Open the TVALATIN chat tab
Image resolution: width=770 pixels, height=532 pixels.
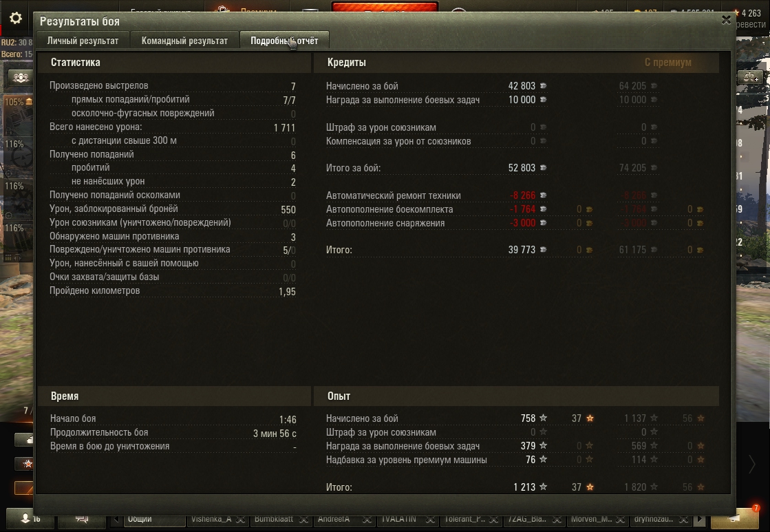(398, 519)
